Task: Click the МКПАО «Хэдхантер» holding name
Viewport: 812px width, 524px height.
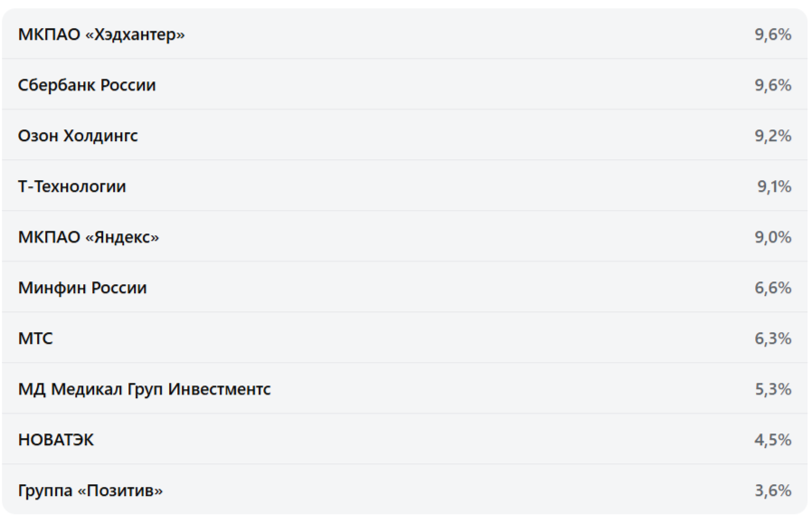Action: (x=101, y=34)
